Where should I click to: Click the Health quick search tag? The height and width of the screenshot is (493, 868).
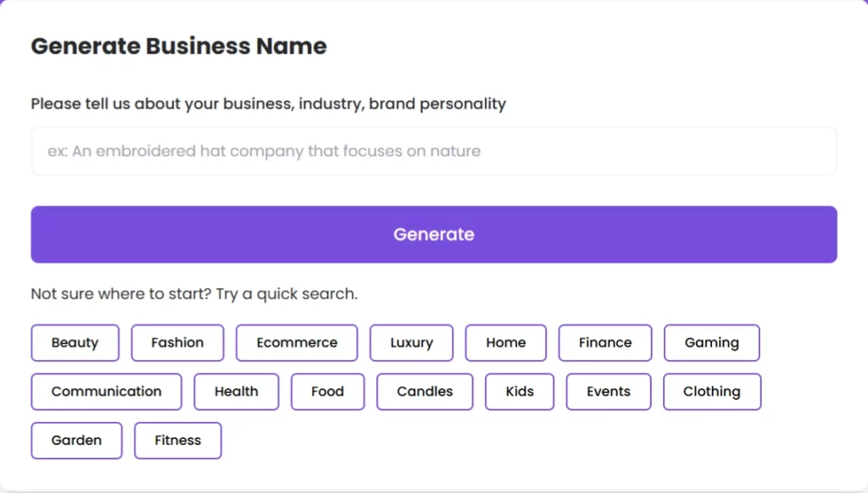coord(236,391)
